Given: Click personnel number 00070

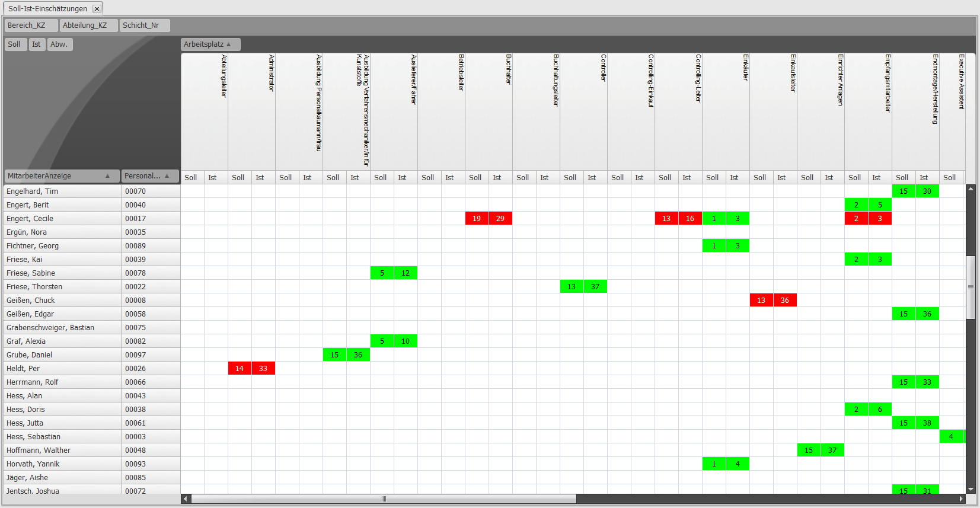Looking at the screenshot, I should pyautogui.click(x=151, y=191).
